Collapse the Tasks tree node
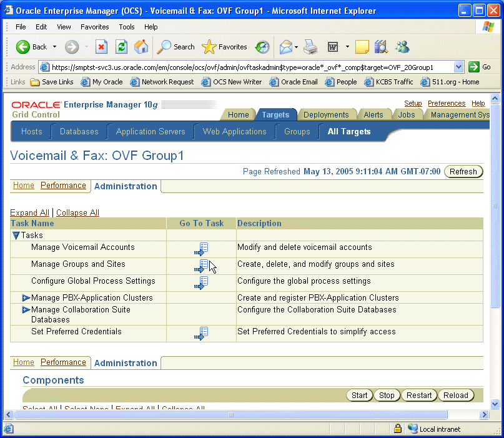Viewport: 504px width, 438px height. pos(15,235)
